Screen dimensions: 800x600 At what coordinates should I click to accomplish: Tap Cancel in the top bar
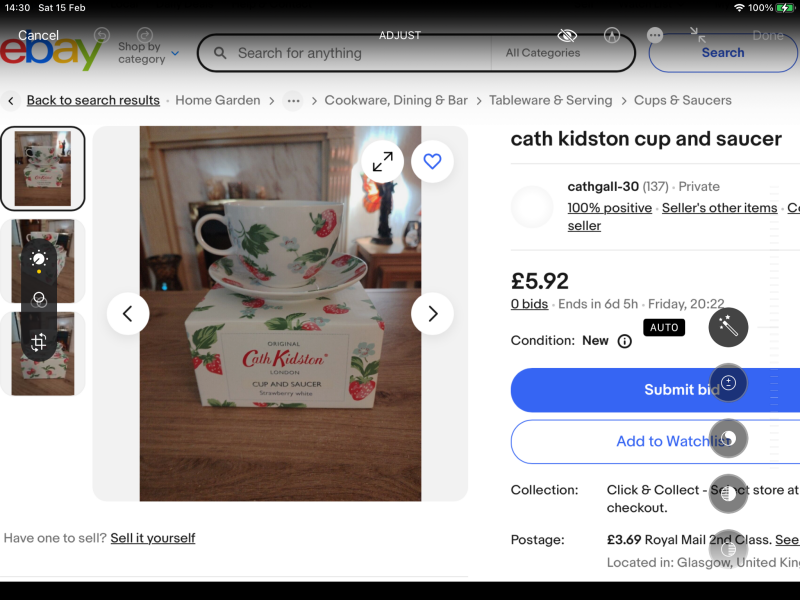[38, 34]
